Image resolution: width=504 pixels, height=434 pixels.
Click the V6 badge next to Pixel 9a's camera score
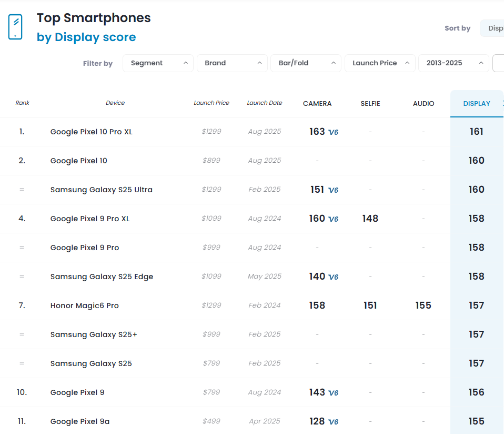pyautogui.click(x=332, y=421)
